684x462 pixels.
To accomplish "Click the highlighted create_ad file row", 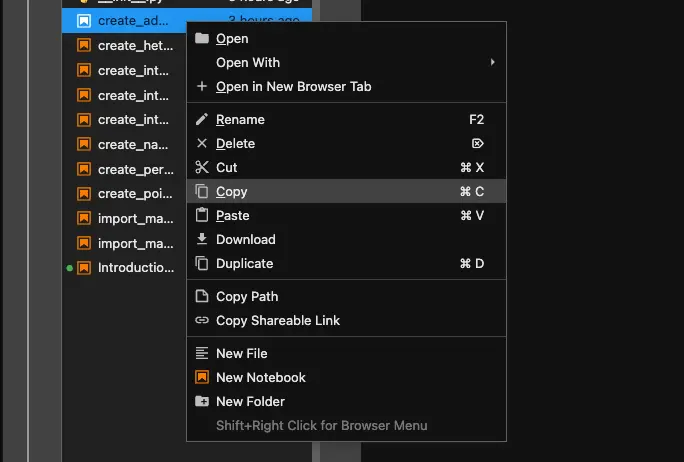I will coord(134,20).
